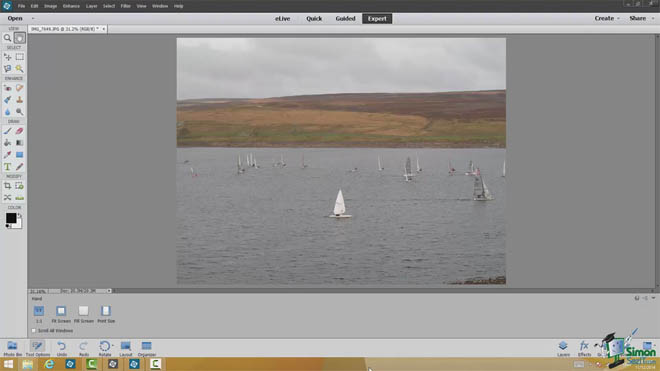
Task: Expand the Open dropdown arrow
Action: click(33, 19)
